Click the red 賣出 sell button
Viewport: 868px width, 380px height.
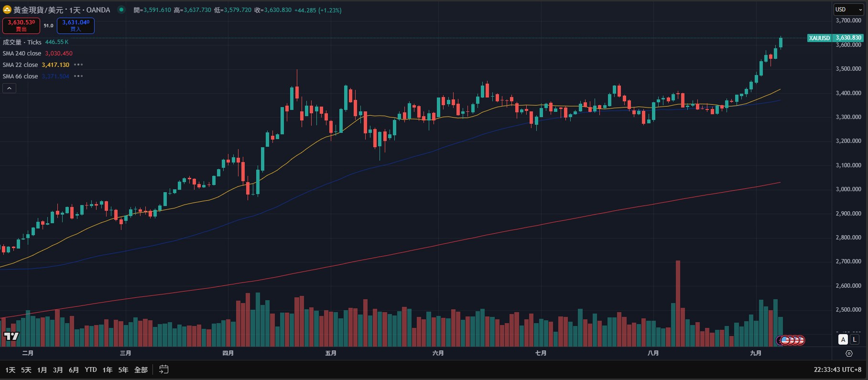coord(22,26)
